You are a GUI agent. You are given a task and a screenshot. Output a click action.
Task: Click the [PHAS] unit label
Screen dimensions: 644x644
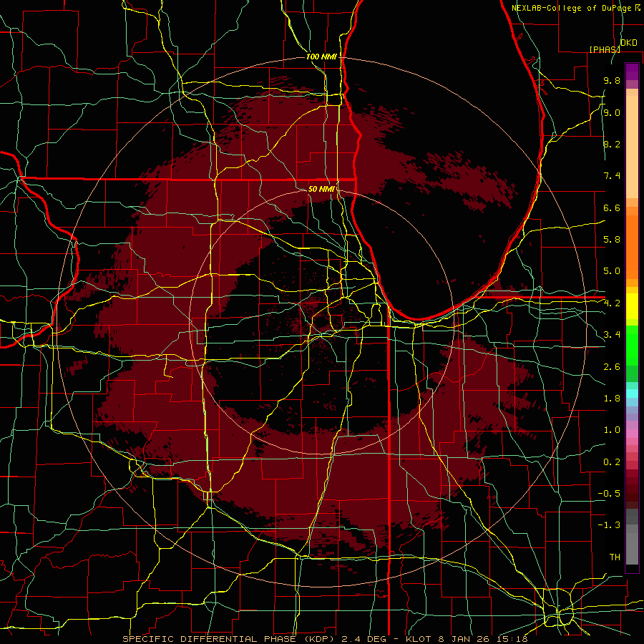(605, 49)
